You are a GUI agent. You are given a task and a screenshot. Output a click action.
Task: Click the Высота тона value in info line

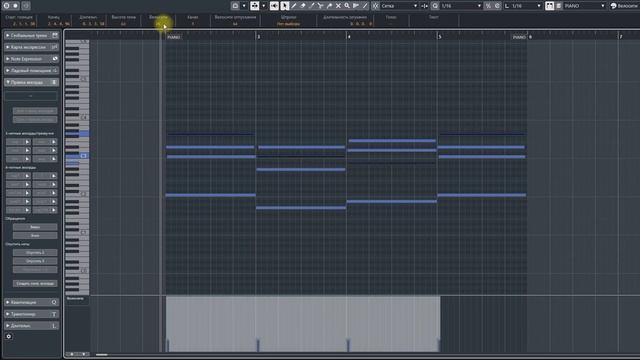point(123,24)
